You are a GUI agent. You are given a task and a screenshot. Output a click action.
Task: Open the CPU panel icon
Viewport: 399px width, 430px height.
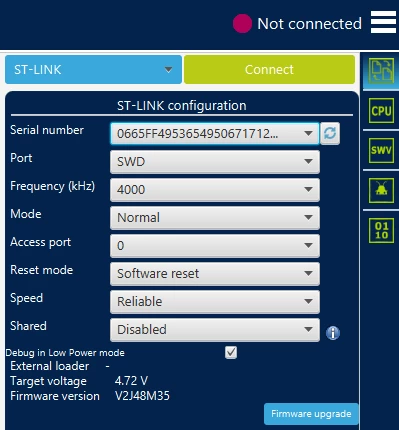pos(381,110)
